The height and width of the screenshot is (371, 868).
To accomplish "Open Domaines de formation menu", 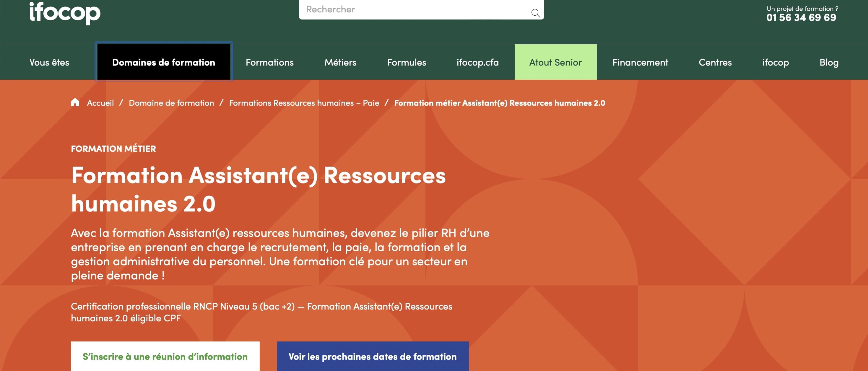I will (x=164, y=62).
